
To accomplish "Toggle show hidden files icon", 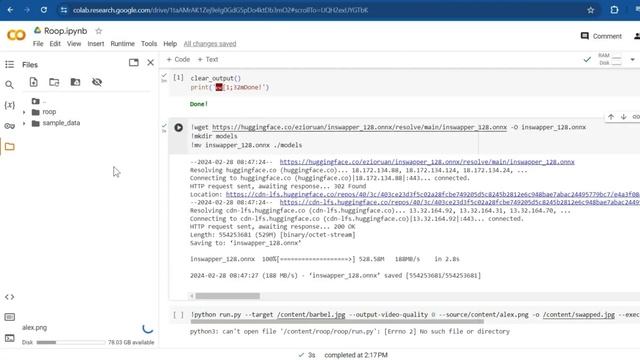I will tap(97, 82).
